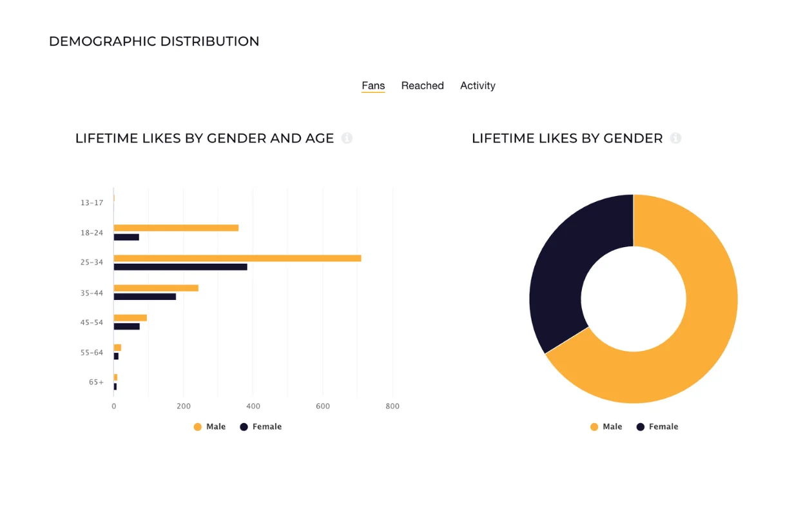Image resolution: width=812 pixels, height=516 pixels.
Task: Click the Female bar for ages 35-44
Action: pos(145,297)
